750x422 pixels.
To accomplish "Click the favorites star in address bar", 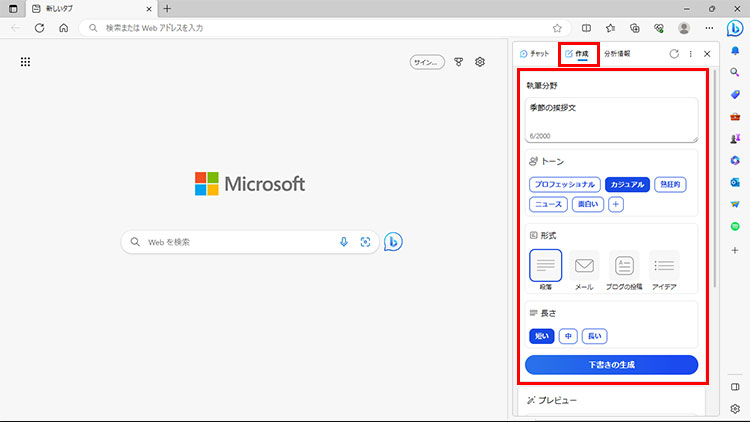I will (x=557, y=28).
